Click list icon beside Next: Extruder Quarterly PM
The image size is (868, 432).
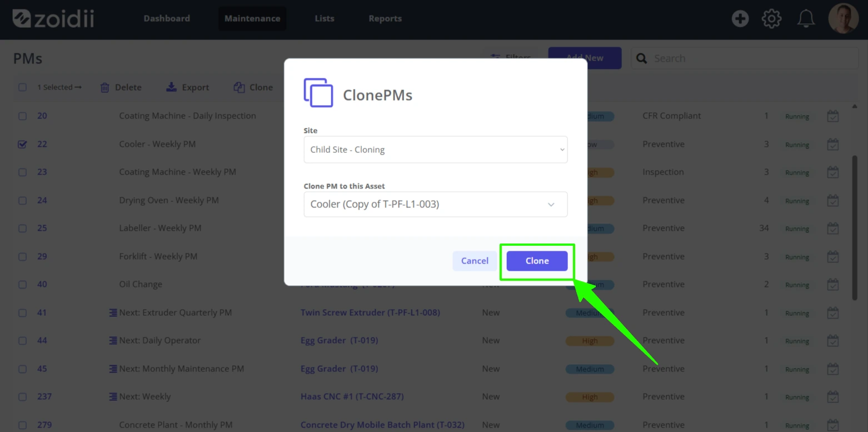tap(113, 312)
